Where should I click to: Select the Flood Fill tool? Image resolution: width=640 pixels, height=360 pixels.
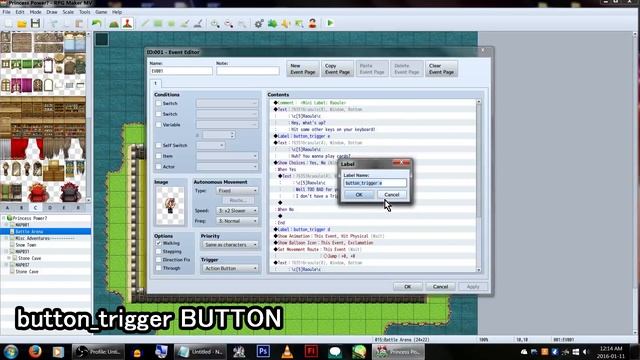[x=185, y=23]
